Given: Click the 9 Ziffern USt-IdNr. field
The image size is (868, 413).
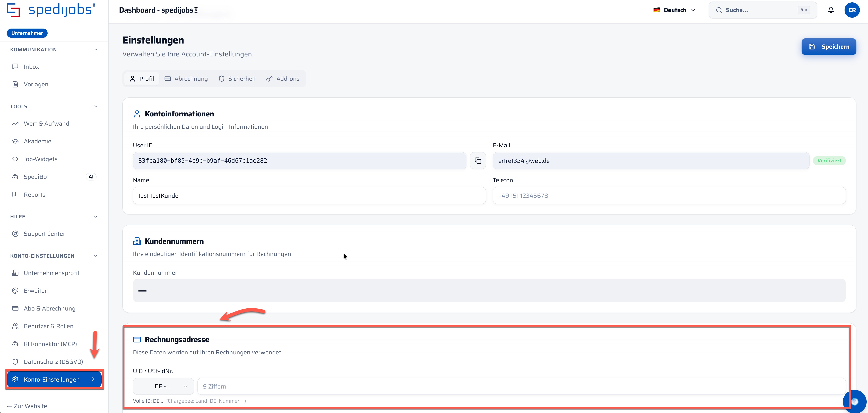Looking at the screenshot, I should pyautogui.click(x=521, y=386).
